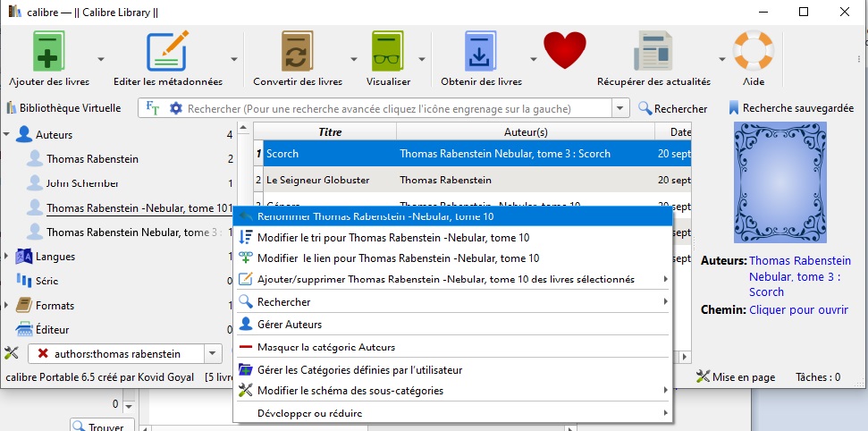
Task: Choose Masquer la catégorie Auteurs
Action: click(x=452, y=347)
